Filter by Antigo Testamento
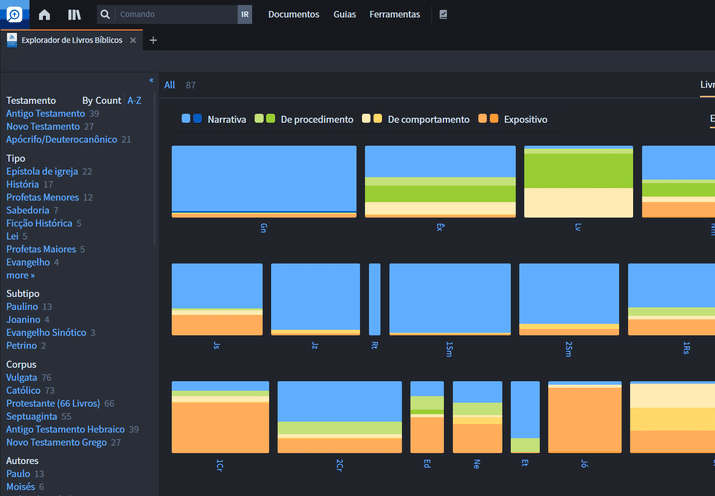Screen dimensions: 715x496 click(45, 114)
